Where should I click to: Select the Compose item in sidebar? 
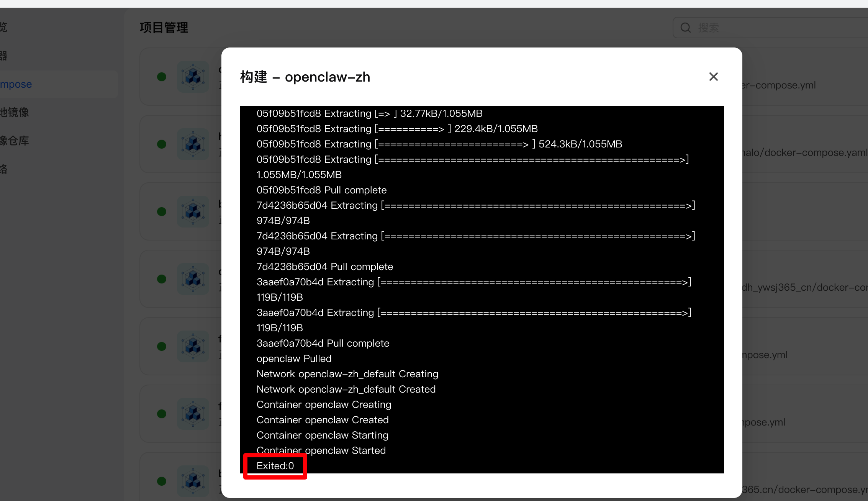pos(16,84)
